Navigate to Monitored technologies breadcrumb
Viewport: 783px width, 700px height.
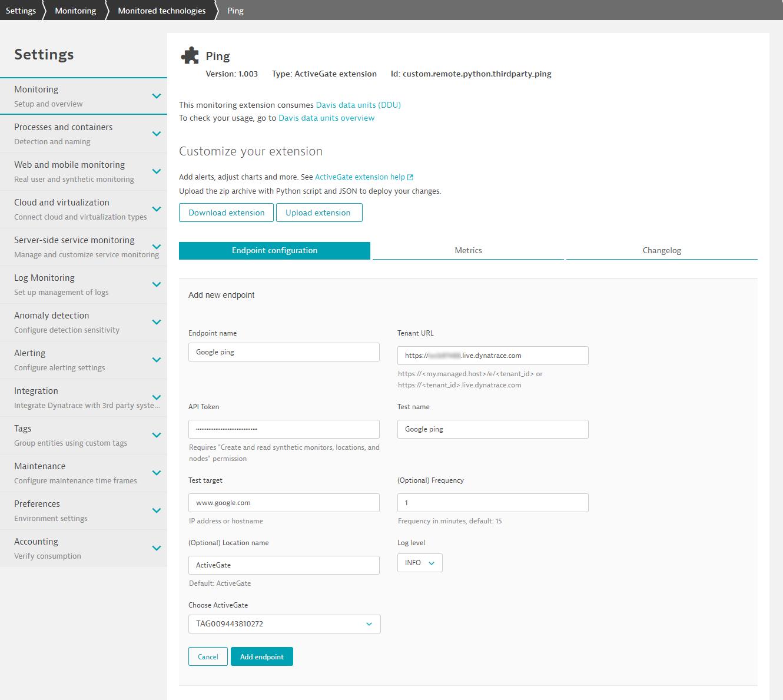161,10
